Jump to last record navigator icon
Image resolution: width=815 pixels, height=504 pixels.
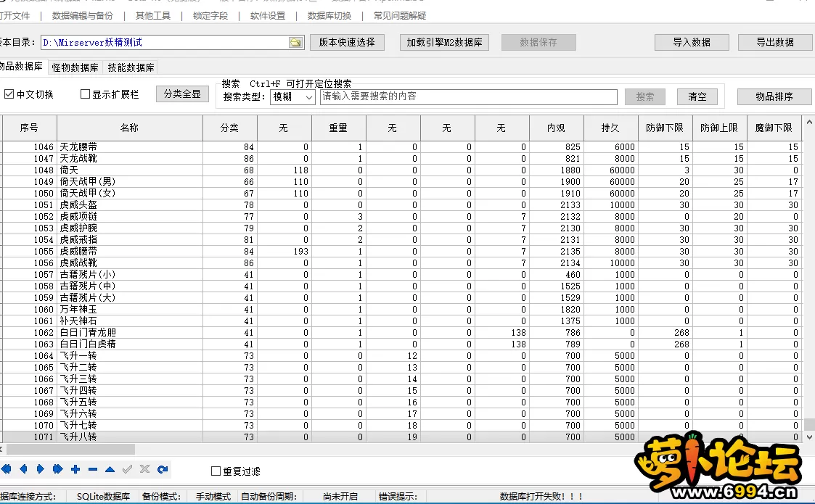point(57,469)
